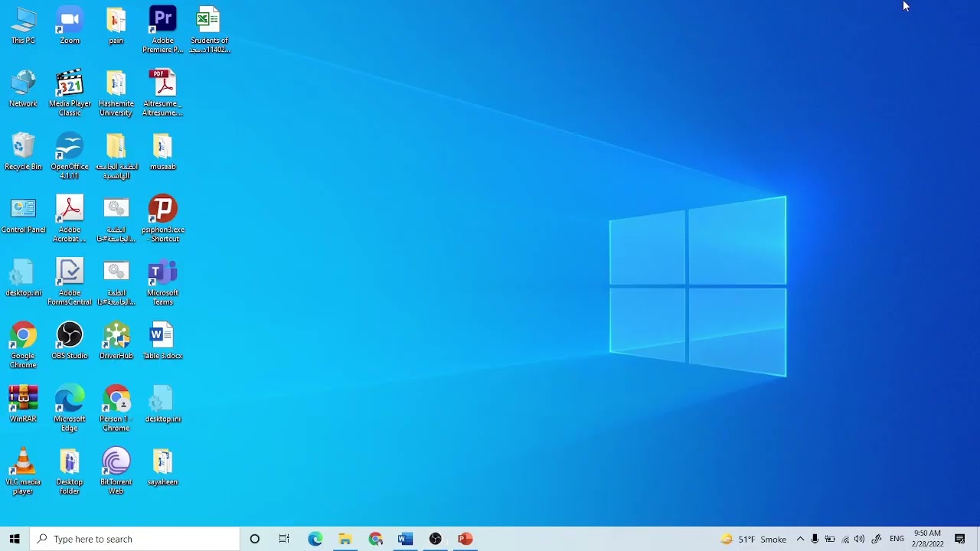The height and width of the screenshot is (551, 980).
Task: Switch to OBS Studio on the taskbar
Action: [435, 539]
